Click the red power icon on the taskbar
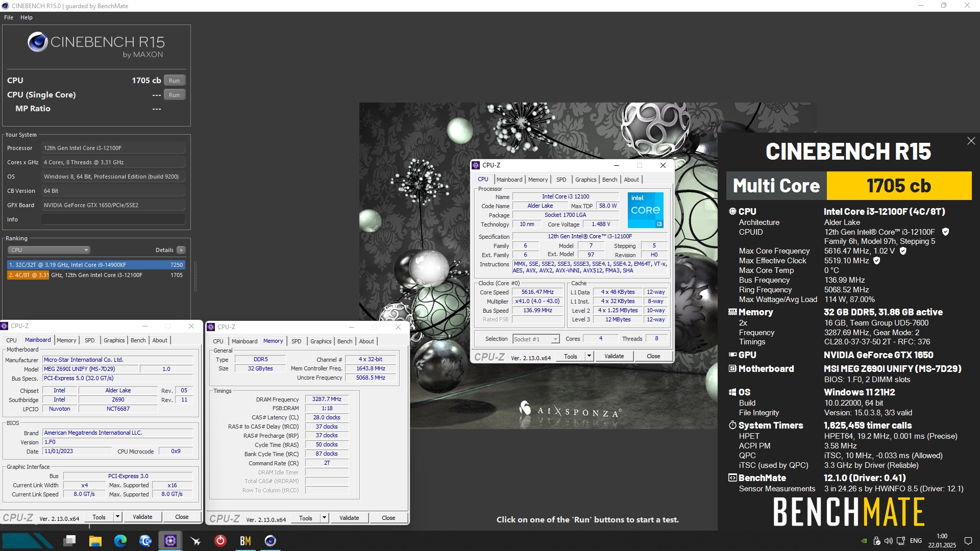 pyautogui.click(x=220, y=541)
